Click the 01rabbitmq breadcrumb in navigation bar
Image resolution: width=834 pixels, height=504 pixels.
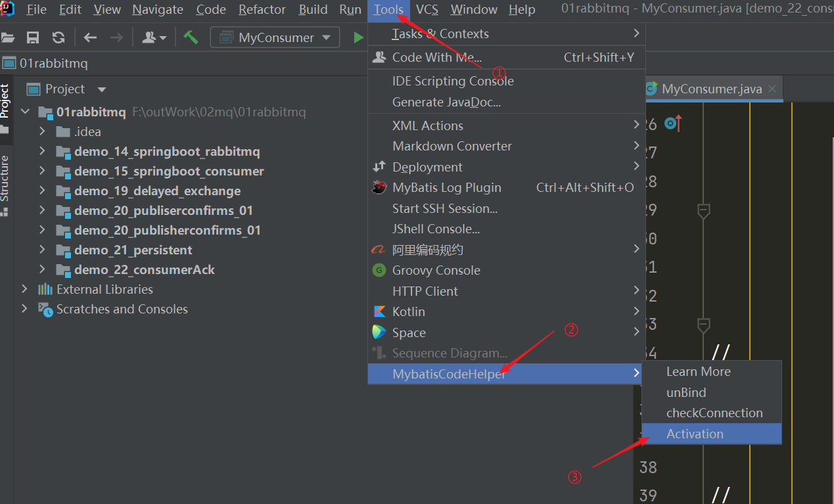click(x=45, y=63)
